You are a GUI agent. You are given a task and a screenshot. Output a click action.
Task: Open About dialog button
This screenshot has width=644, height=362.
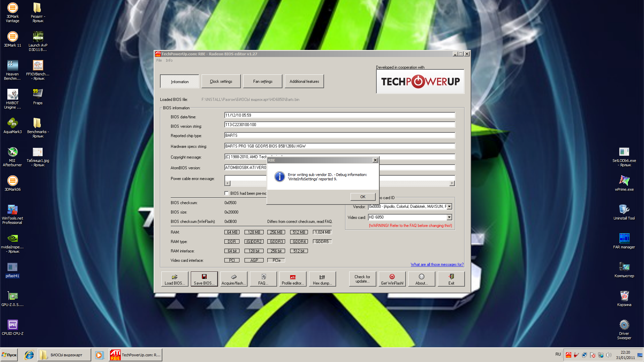(422, 279)
